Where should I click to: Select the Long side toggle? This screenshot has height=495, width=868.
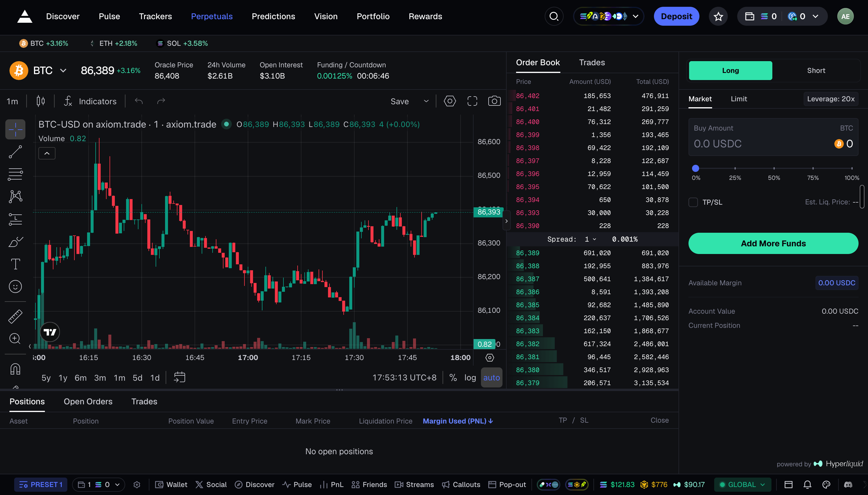[x=730, y=70]
